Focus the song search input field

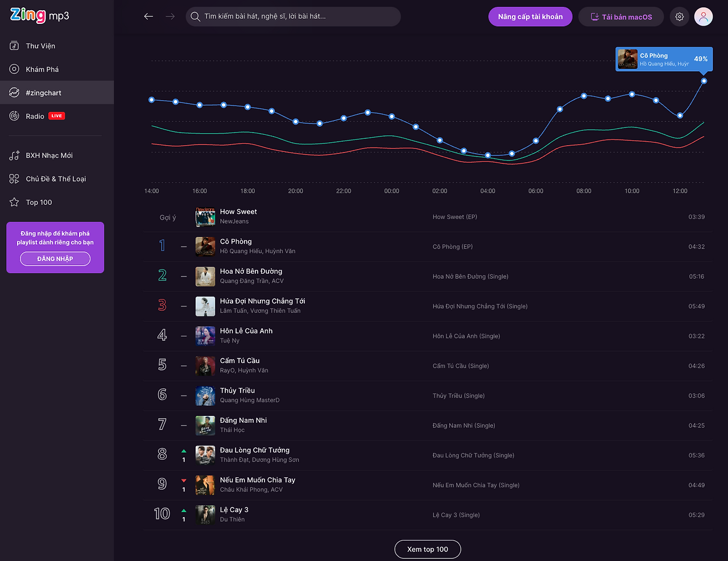[293, 16]
